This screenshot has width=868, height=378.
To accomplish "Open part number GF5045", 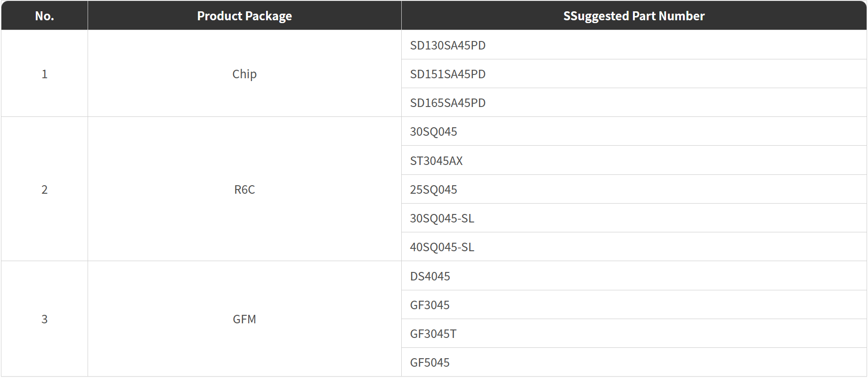I will [430, 362].
